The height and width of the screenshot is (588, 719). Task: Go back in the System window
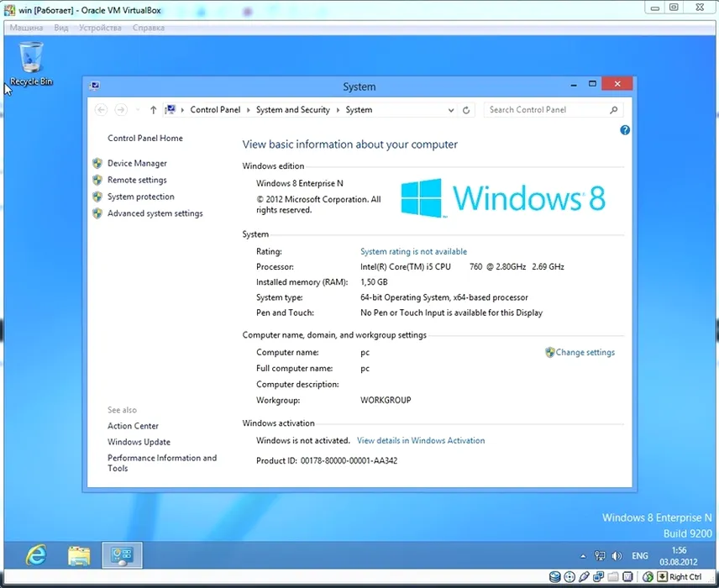point(102,110)
